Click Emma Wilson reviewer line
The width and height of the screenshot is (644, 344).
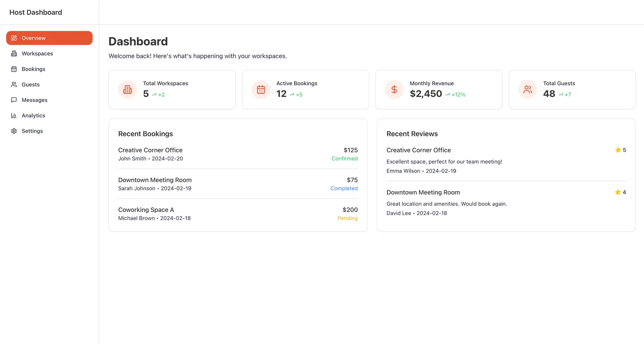(x=421, y=171)
